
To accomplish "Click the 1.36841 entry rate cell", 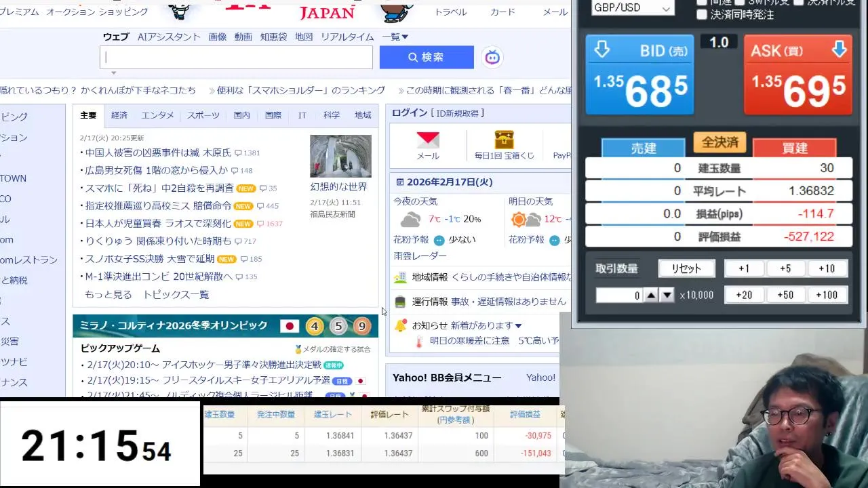I will [333, 436].
